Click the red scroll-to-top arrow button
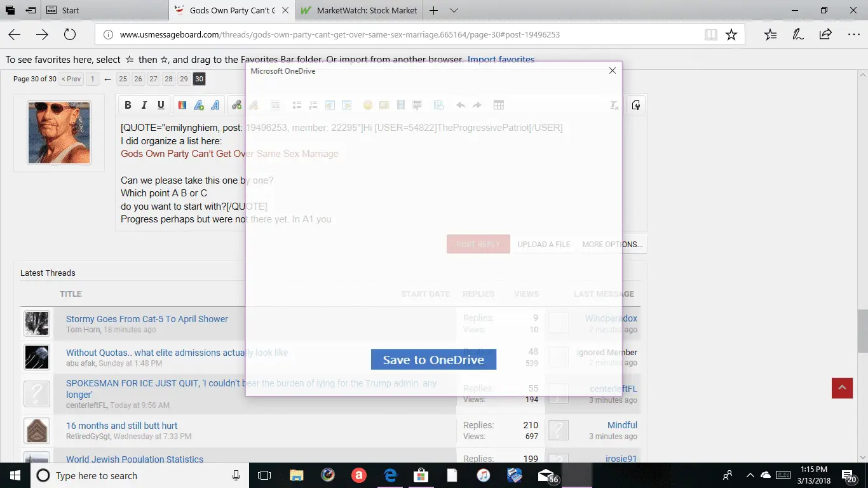 coord(842,388)
